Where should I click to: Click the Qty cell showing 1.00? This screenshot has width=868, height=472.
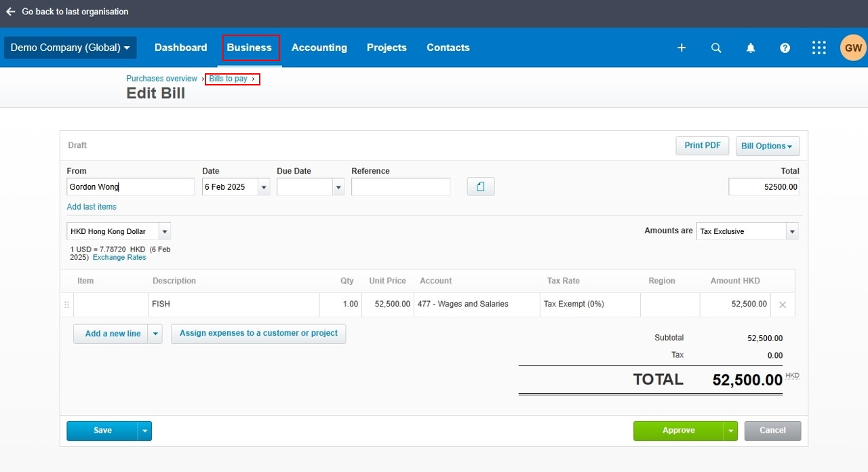pos(340,304)
